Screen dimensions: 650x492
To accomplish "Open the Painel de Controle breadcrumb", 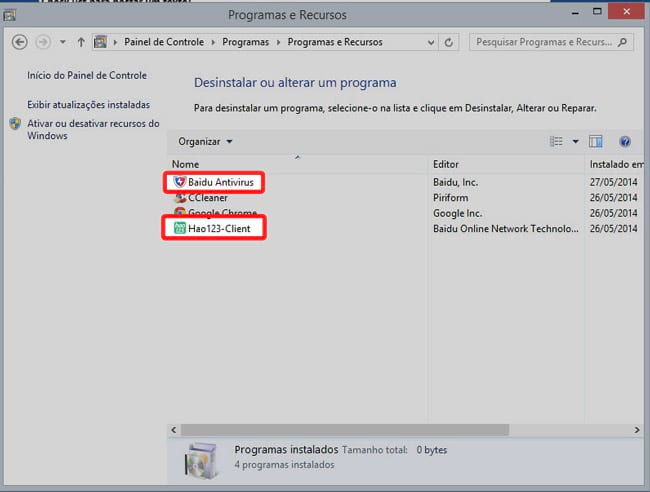I will pos(164,42).
